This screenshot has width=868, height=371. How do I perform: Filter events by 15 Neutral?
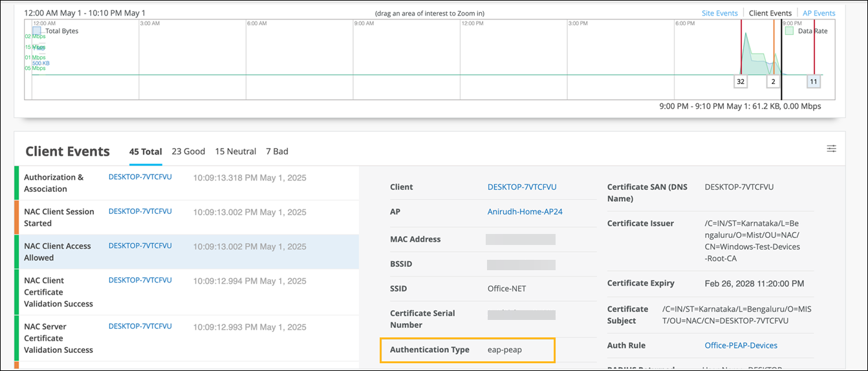pos(235,151)
